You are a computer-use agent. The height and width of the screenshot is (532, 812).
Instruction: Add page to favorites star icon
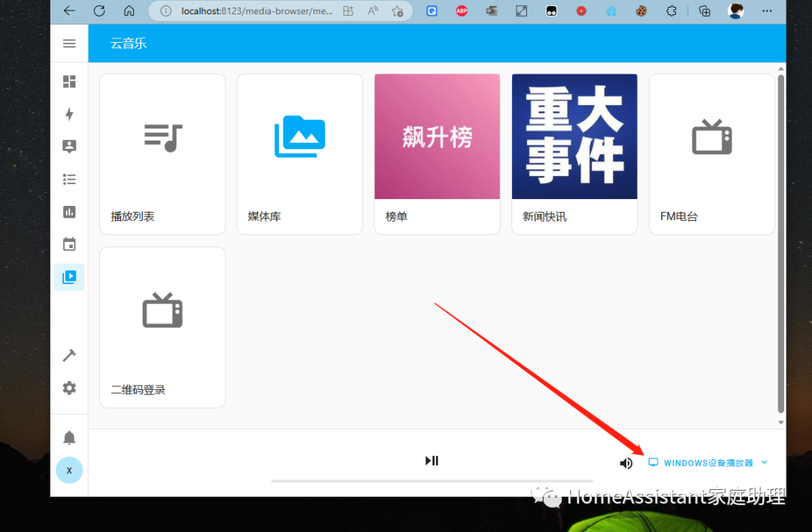(x=397, y=11)
